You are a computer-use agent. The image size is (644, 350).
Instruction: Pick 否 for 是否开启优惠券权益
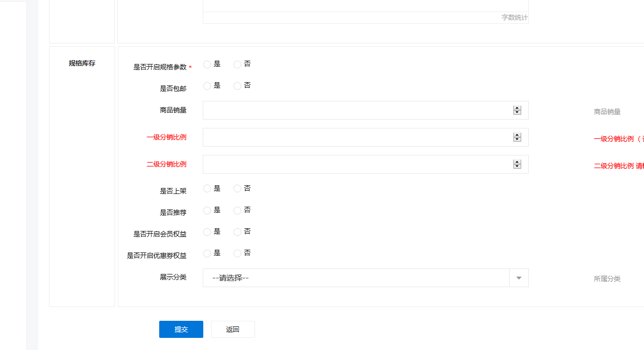tap(237, 254)
